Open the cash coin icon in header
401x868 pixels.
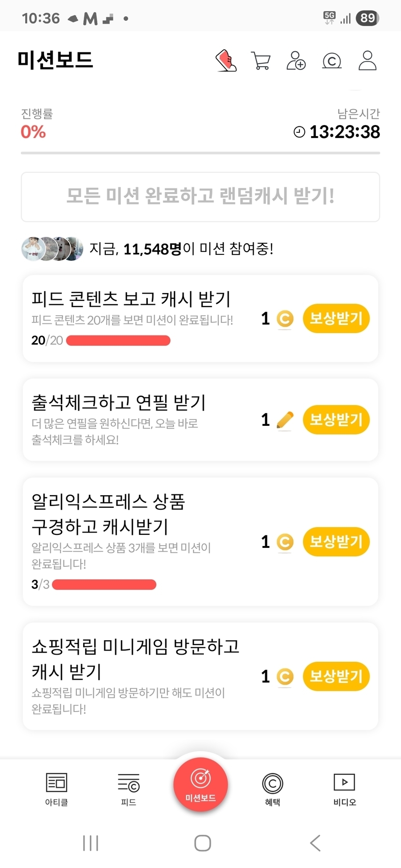pos(331,61)
